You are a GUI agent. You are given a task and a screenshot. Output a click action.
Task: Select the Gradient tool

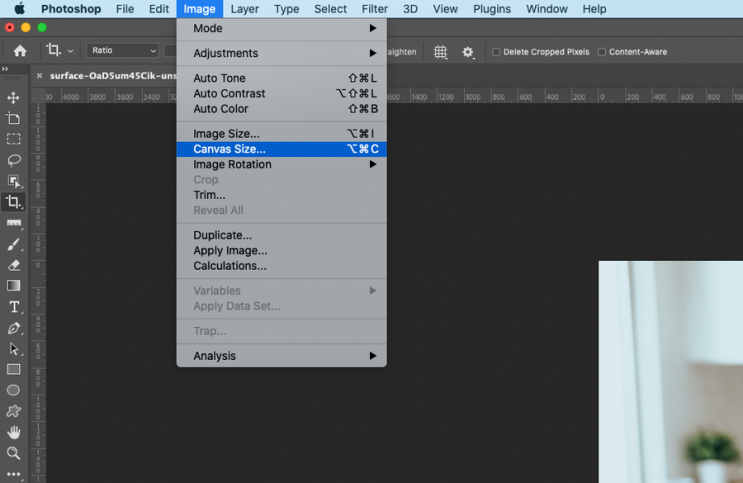(x=13, y=286)
